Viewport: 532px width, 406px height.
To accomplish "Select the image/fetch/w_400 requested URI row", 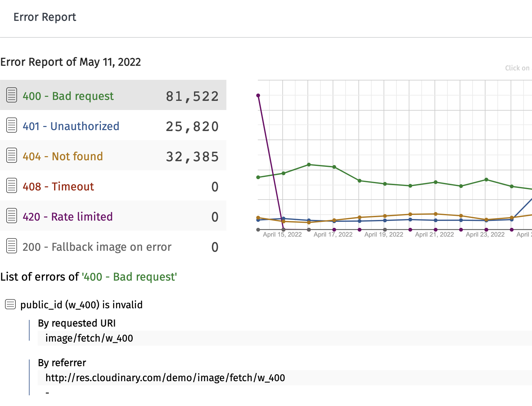I will [89, 338].
